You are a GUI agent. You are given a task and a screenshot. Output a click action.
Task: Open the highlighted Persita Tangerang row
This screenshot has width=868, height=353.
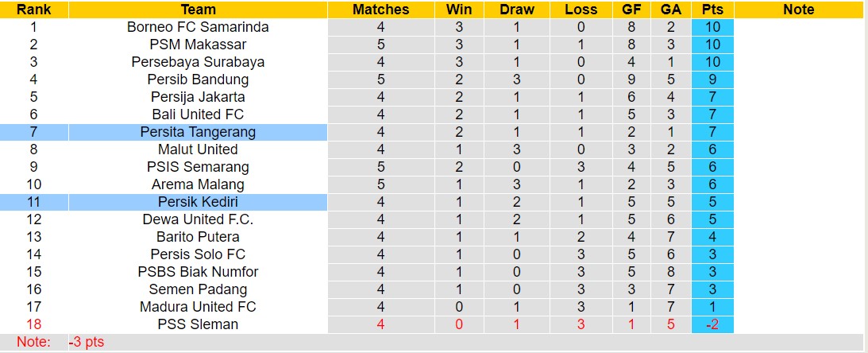(x=198, y=132)
